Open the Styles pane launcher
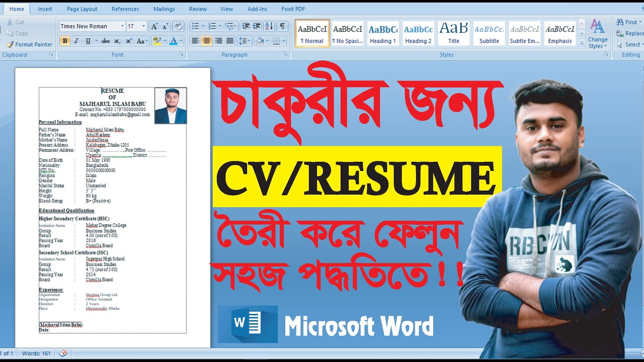This screenshot has width=644, height=362. pos(608,54)
